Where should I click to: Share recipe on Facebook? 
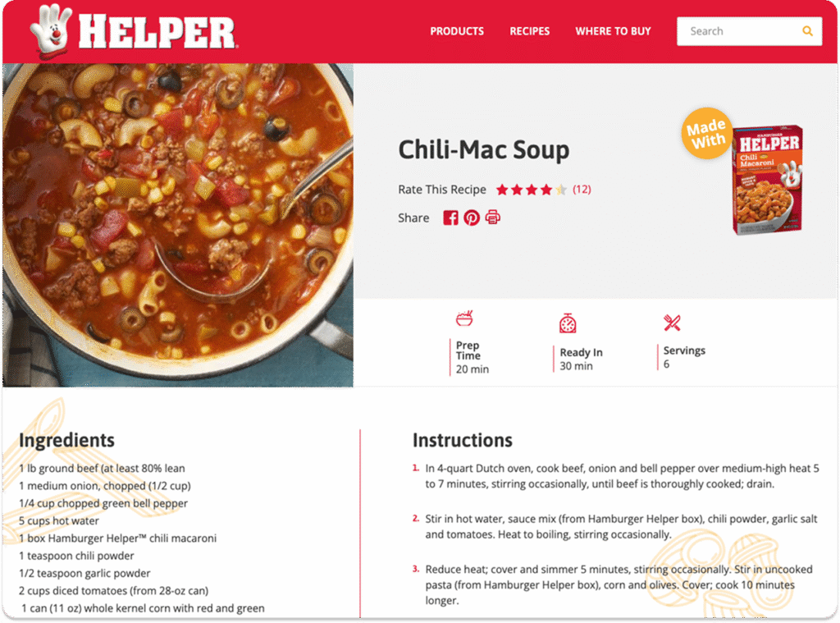[450, 218]
